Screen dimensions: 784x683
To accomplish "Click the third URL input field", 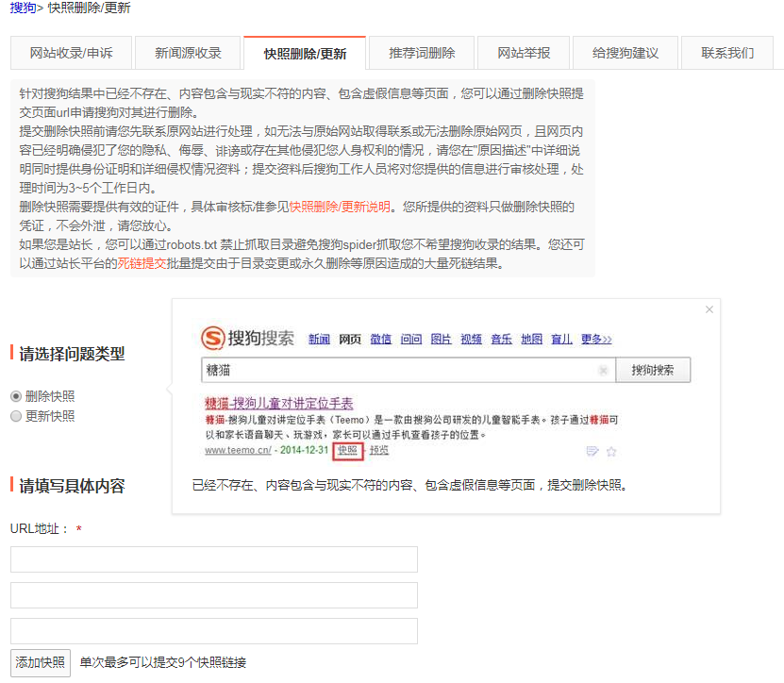I will point(214,631).
